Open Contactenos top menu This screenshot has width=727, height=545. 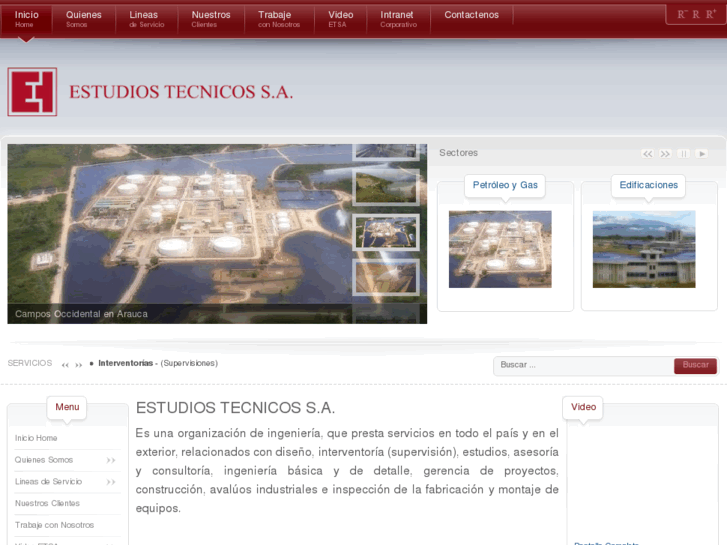[472, 15]
